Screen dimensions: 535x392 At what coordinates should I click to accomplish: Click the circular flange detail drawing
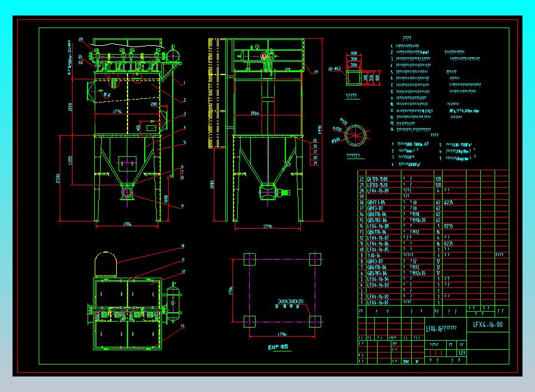pos(355,135)
